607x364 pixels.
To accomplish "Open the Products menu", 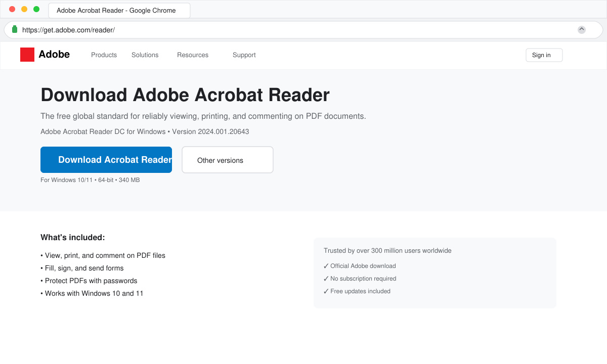I will (x=104, y=55).
